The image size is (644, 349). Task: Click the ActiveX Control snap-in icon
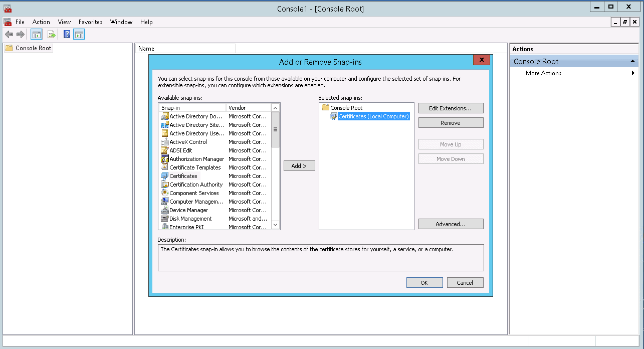click(x=165, y=142)
